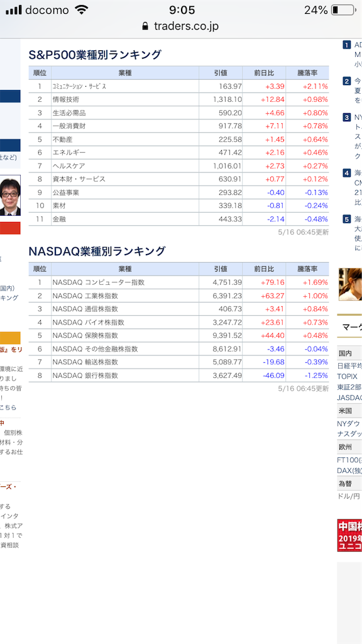Viewport: 362px width, 644px height.
Task: Select NASDAQ 銀行株指数 row
Action: coord(178,375)
